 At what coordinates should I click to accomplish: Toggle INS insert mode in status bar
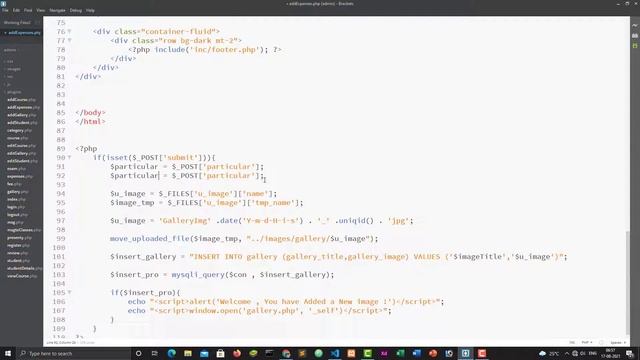(x=572, y=342)
